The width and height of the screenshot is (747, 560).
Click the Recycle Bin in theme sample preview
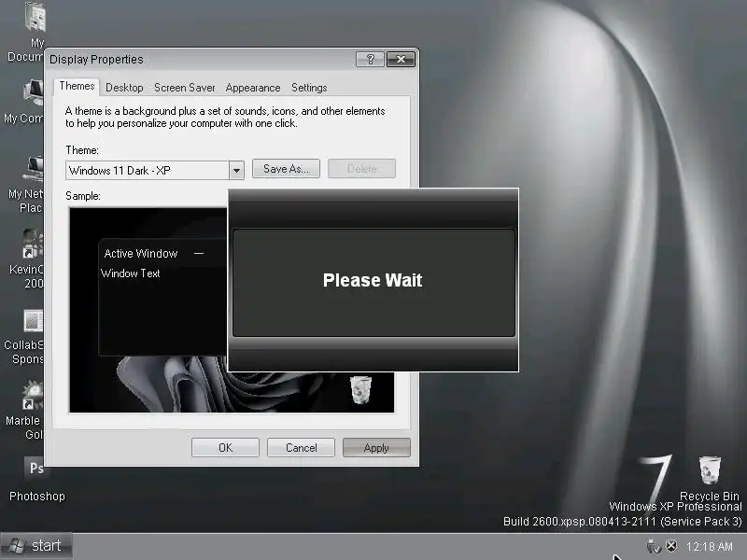coord(360,390)
